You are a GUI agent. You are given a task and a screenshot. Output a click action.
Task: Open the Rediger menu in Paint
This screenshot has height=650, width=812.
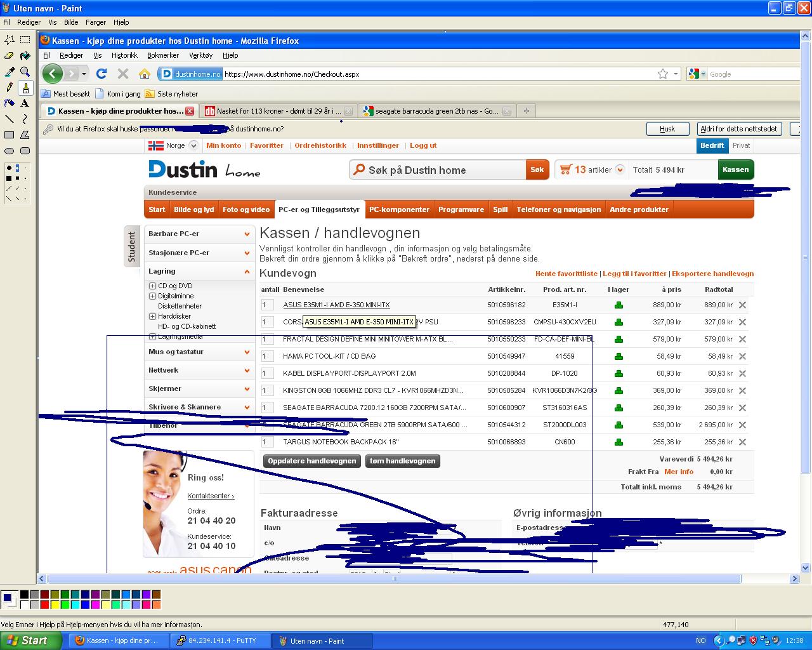[29, 22]
